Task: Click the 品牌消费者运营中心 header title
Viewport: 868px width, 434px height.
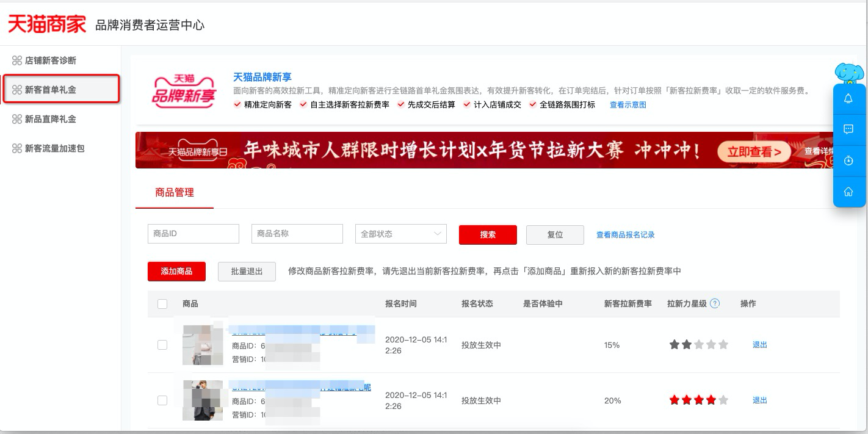Action: tap(150, 25)
